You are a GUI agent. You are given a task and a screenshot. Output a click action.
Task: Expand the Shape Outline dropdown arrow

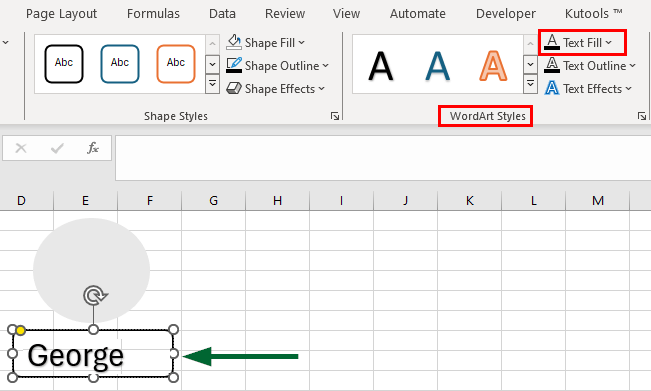point(326,66)
